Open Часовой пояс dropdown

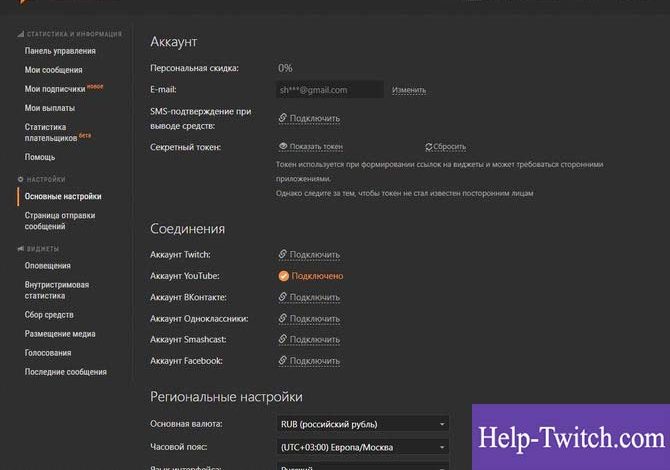click(363, 447)
